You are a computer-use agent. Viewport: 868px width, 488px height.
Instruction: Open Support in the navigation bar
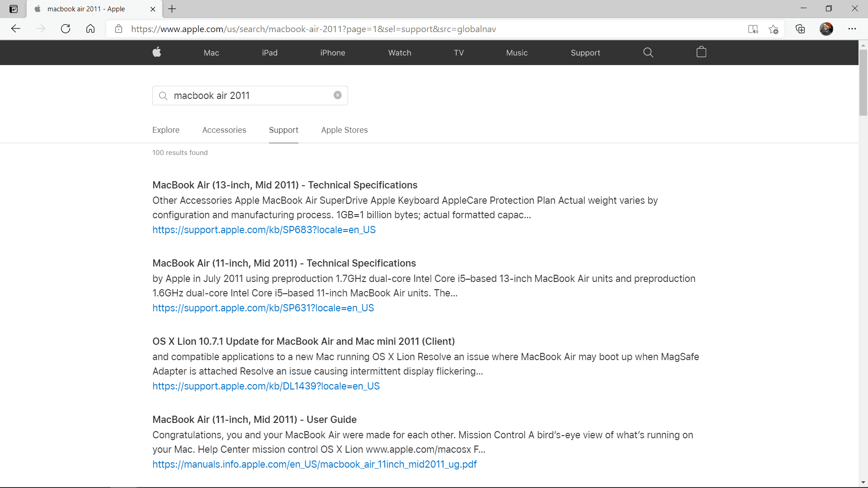click(585, 53)
